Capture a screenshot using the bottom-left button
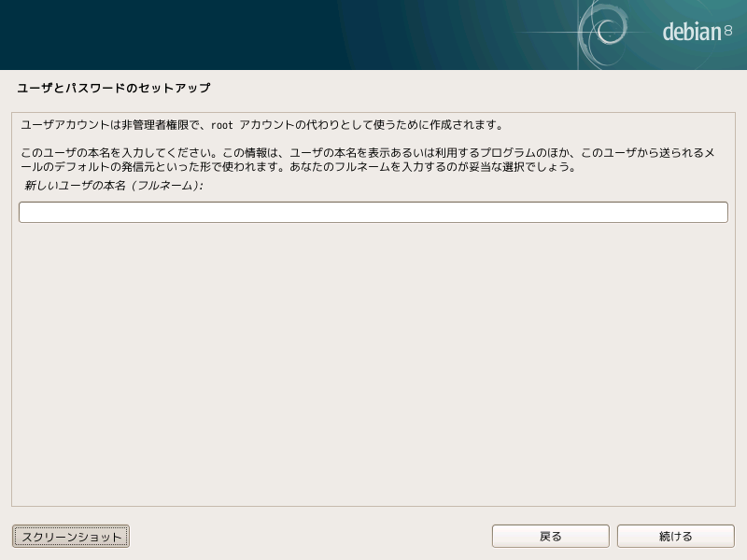 point(70,536)
